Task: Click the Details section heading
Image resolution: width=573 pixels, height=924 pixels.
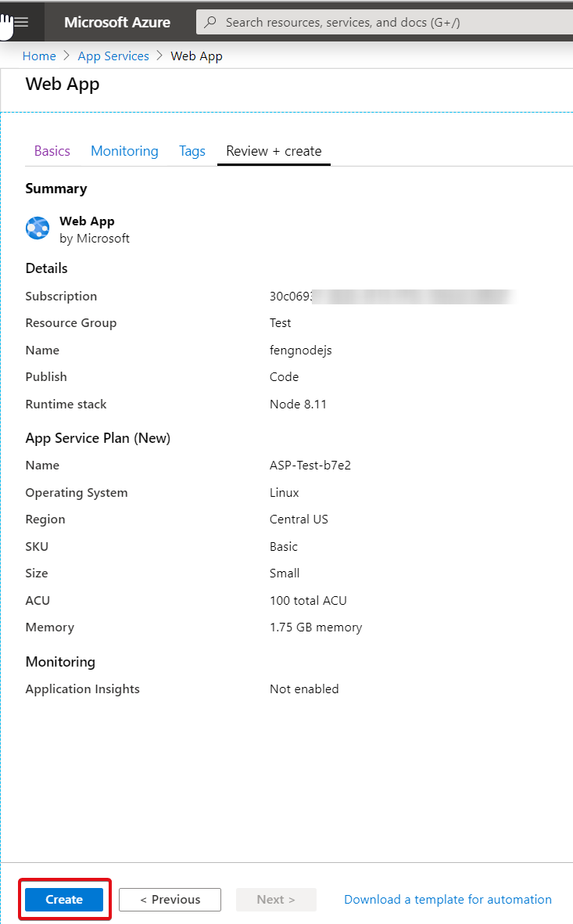Action: coord(47,268)
